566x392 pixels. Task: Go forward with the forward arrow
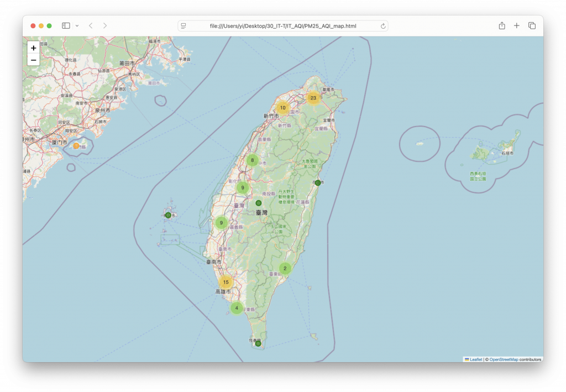point(105,25)
